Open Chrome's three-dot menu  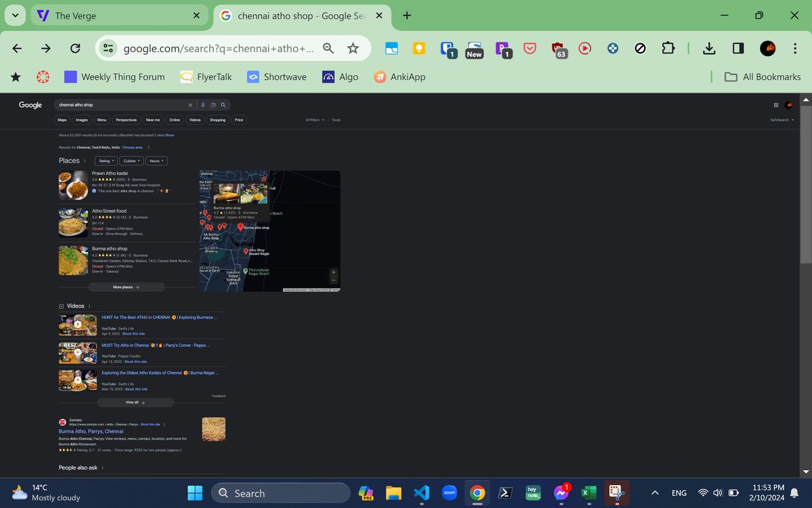(795, 48)
